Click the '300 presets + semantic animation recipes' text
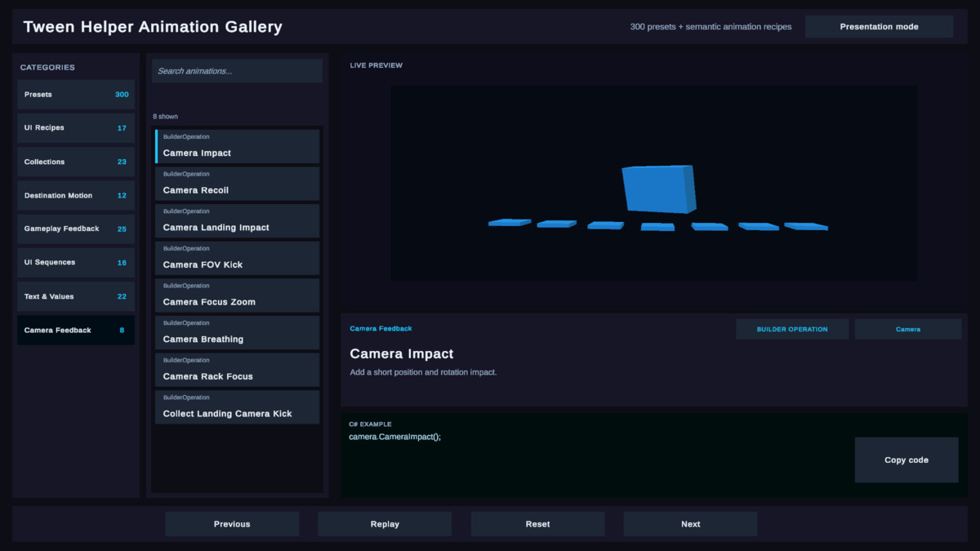Screen dimensions: 980x551 (x=710, y=27)
